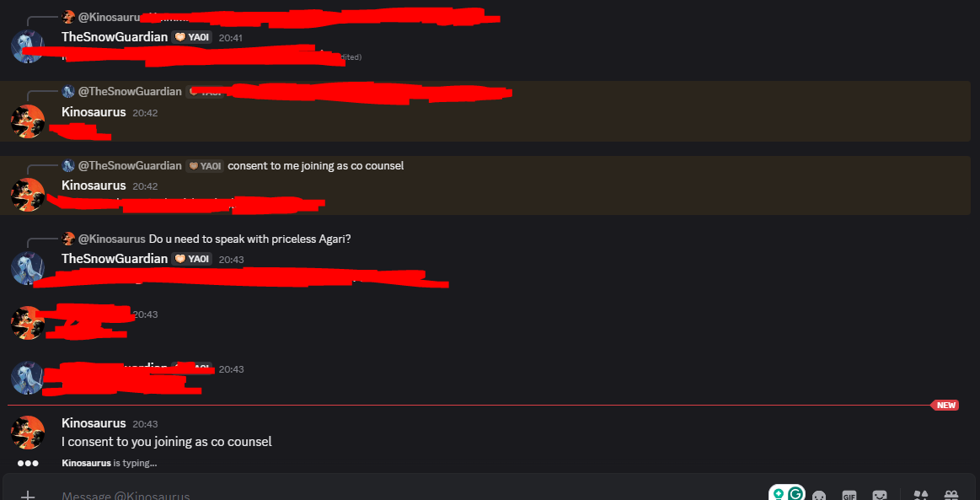Screen dimensions: 980x500
Task: Open the sticker picker
Action: coord(880,496)
